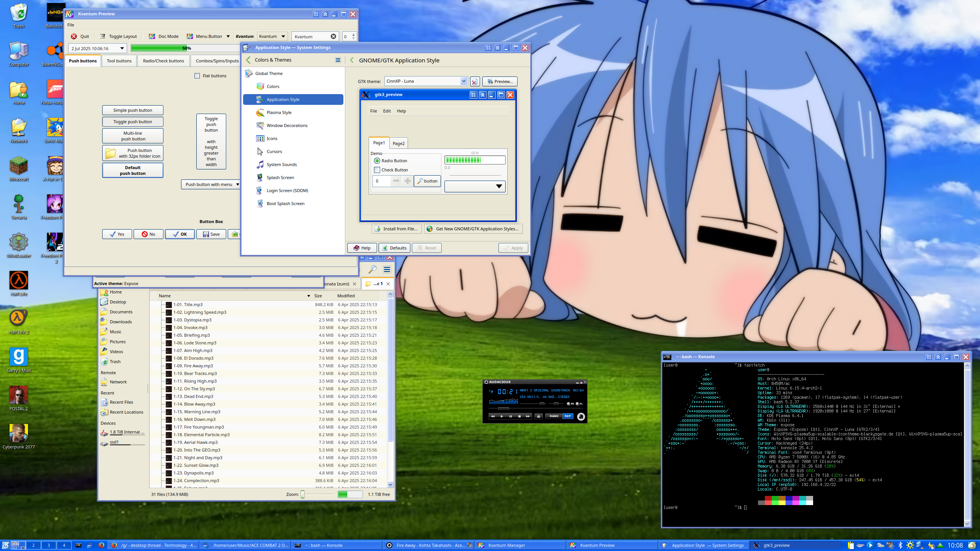Toggle the PL playlist button in Audacious
The height and width of the screenshot is (551, 980).
[579, 404]
